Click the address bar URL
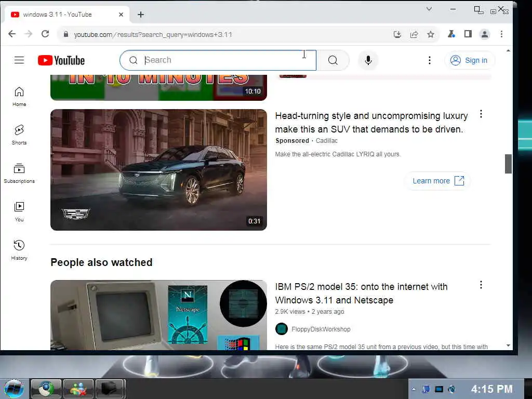Image resolution: width=532 pixels, height=399 pixels. point(153,35)
